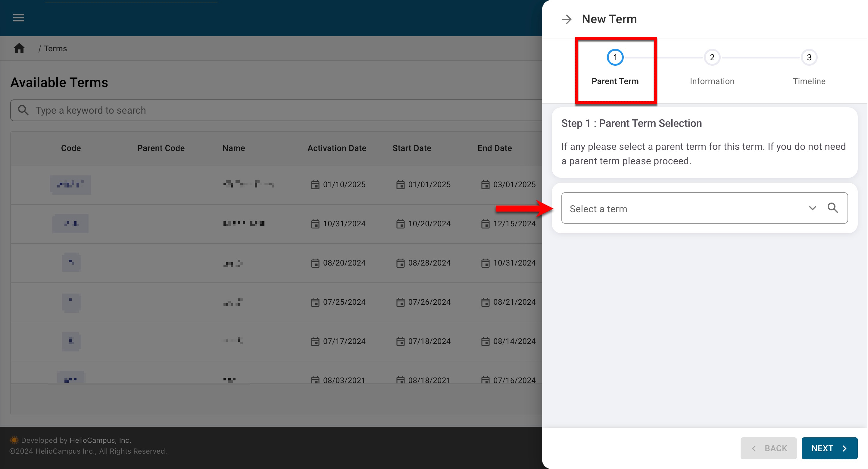This screenshot has height=469, width=868.
Task: Click the BACK button
Action: coord(769,449)
